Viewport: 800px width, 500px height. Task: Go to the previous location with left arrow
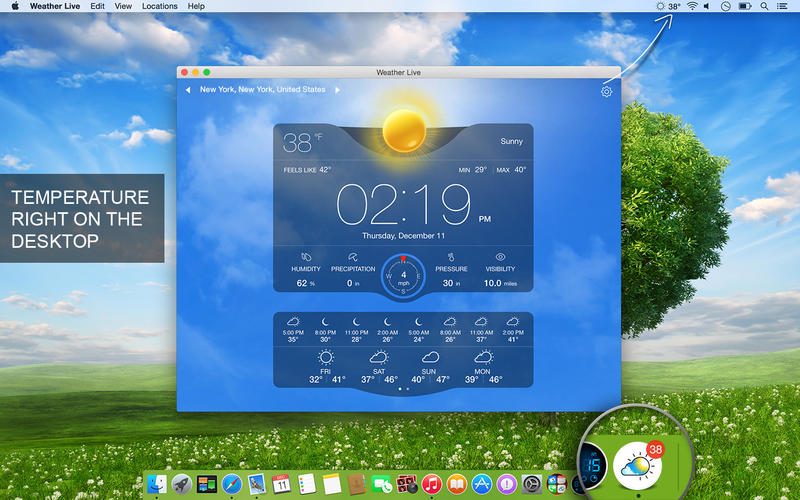tap(187, 90)
